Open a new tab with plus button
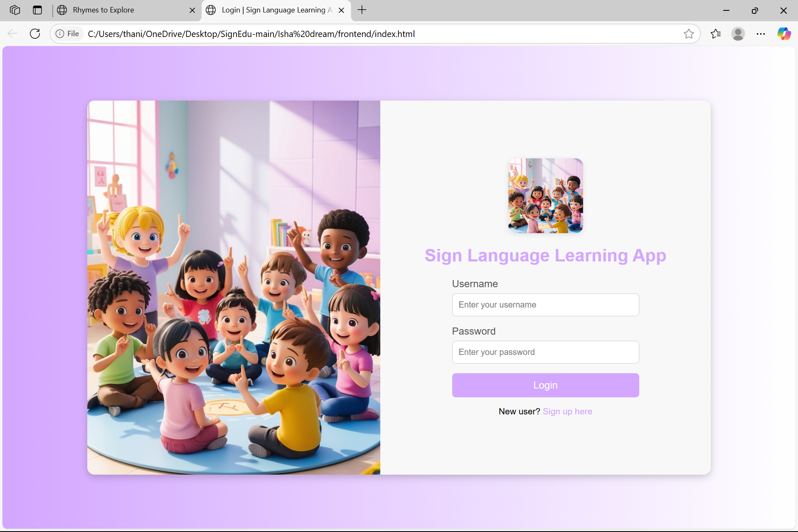 362,10
